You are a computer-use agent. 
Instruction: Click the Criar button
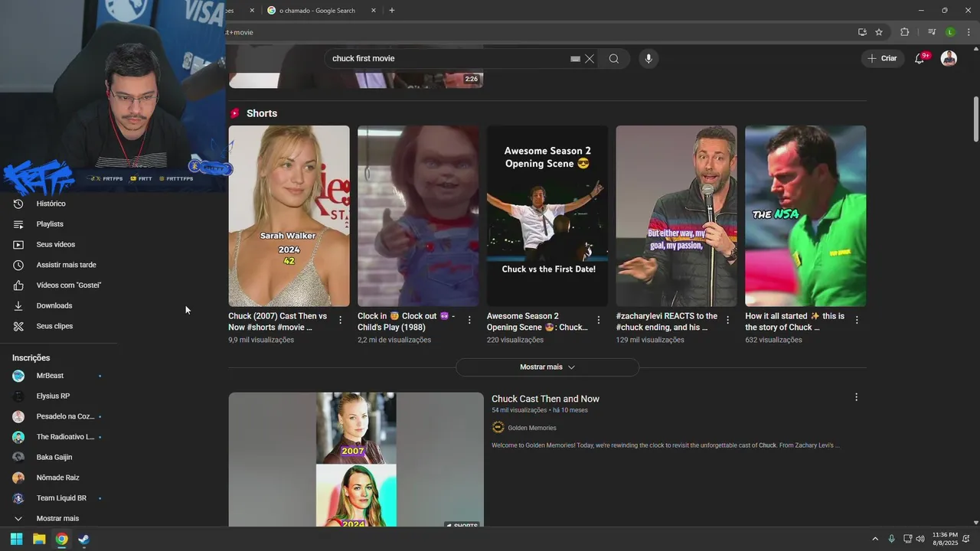pyautogui.click(x=882, y=58)
